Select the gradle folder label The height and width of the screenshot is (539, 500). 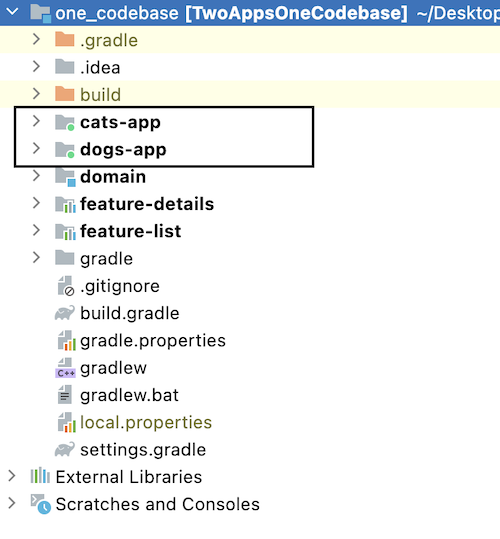106,259
